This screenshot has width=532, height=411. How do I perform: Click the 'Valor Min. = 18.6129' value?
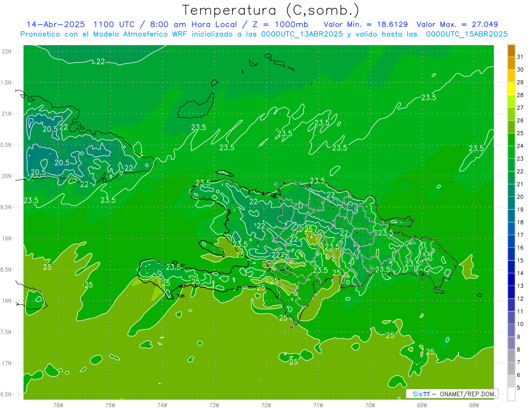pyautogui.click(x=366, y=24)
